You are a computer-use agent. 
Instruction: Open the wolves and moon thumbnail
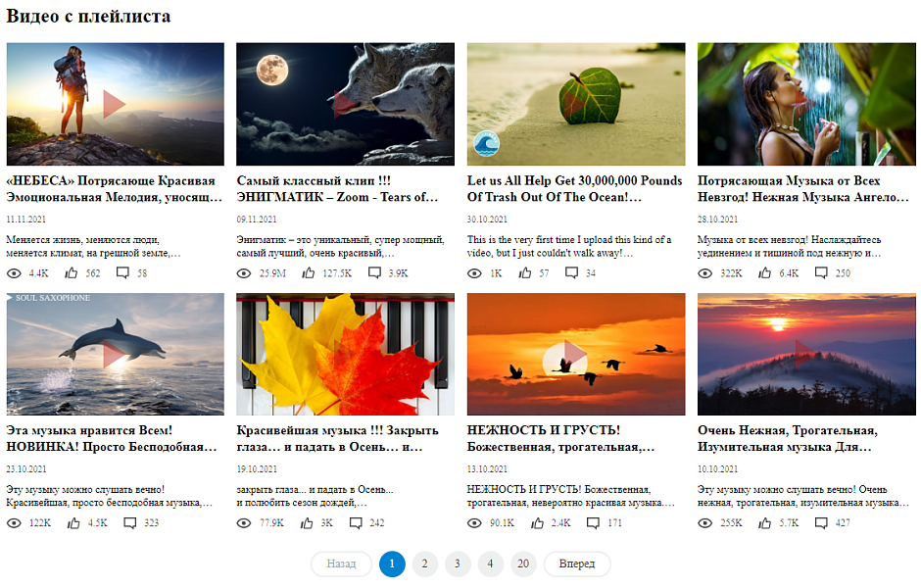click(345, 104)
